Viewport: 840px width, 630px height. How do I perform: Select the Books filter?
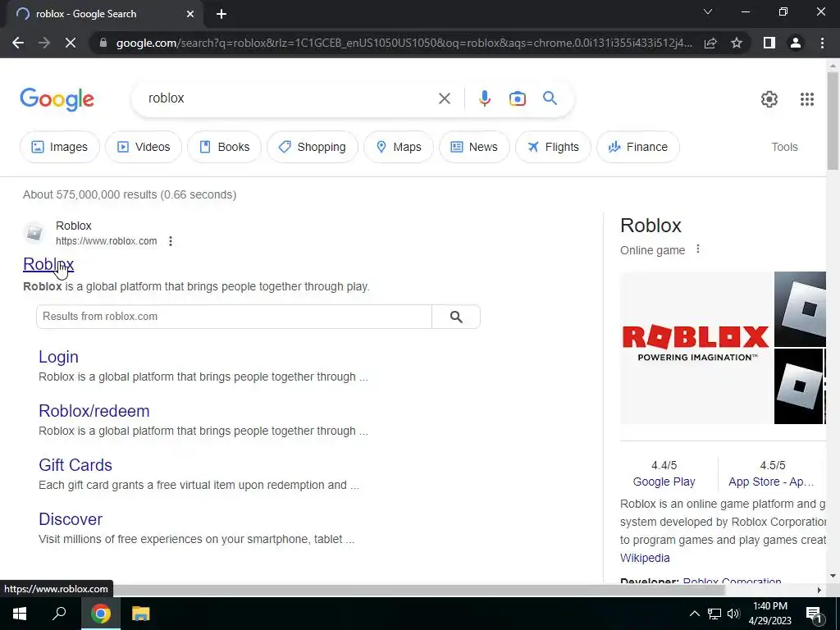225,147
